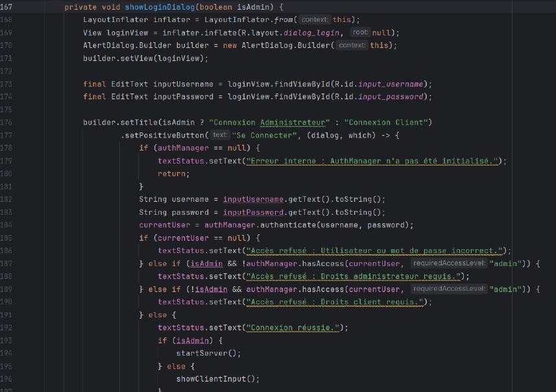
Task: Click the "root:" inlay hint before null
Action: 360,32
